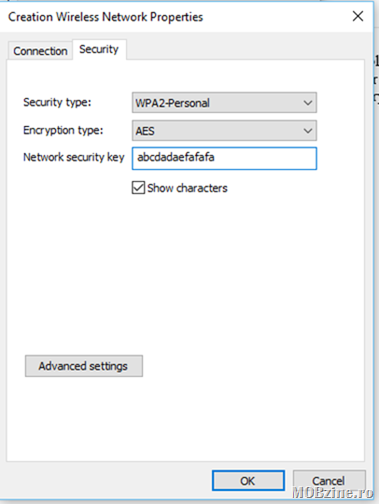Click the MOBzine.ro watermark
This screenshot has height=504, width=379.
[333, 492]
